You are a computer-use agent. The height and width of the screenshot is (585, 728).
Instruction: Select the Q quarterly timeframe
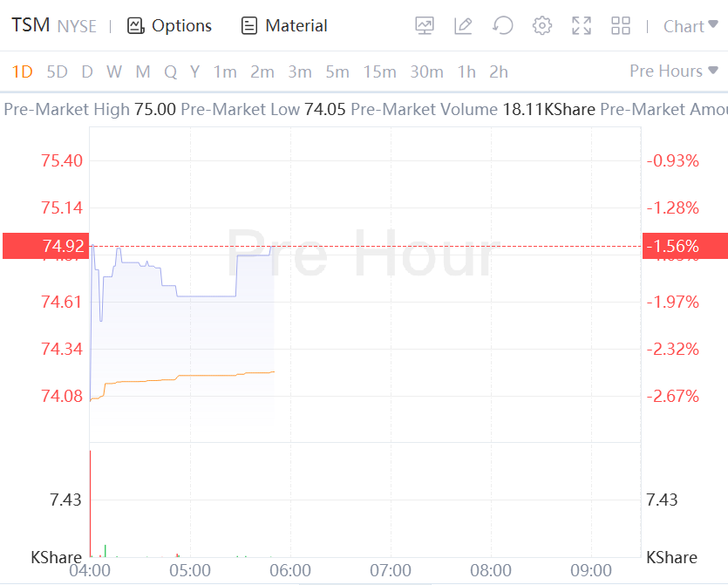click(x=170, y=71)
